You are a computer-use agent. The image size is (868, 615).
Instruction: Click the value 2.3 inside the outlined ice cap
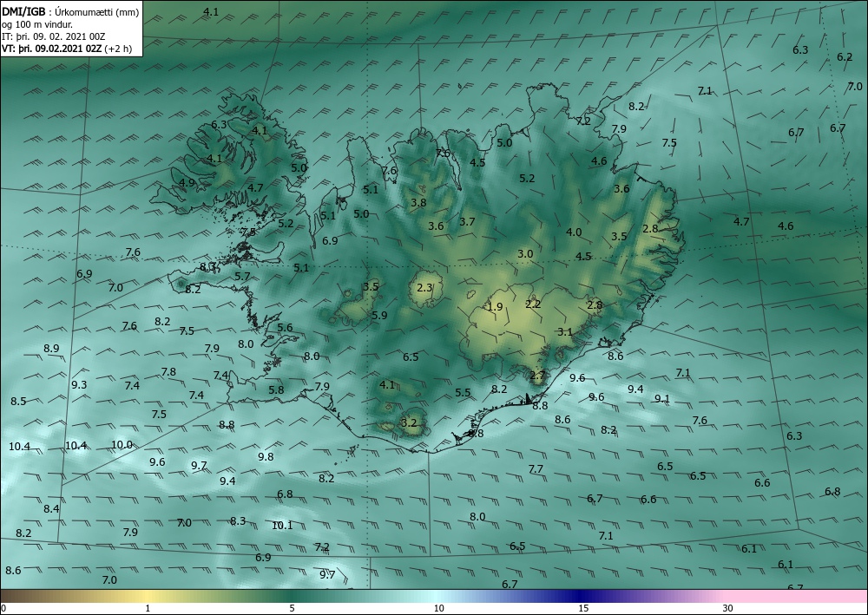424,288
